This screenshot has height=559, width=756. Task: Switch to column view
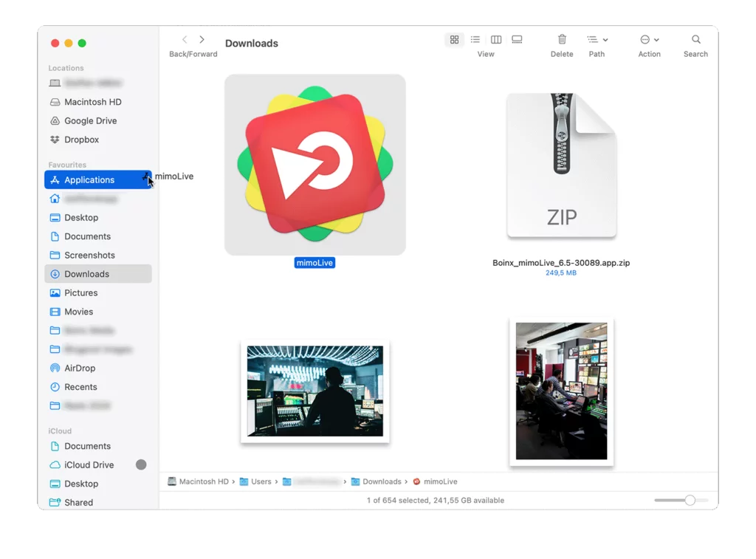496,40
